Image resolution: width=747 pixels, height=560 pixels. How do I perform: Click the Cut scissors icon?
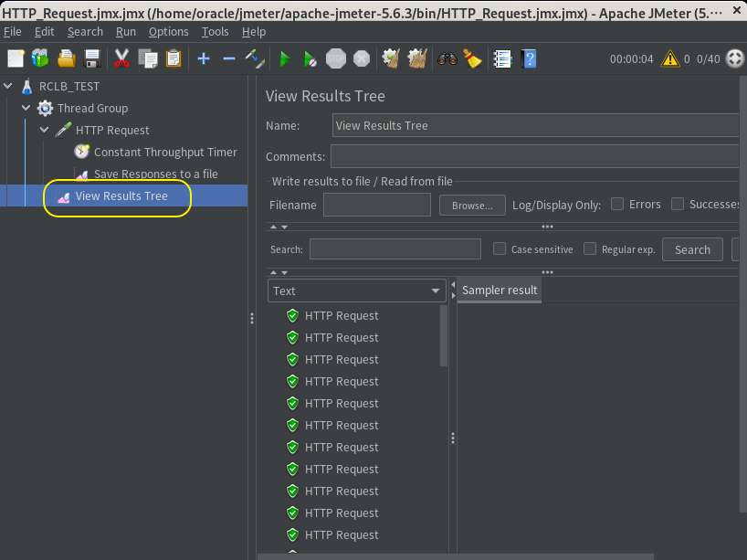(121, 58)
